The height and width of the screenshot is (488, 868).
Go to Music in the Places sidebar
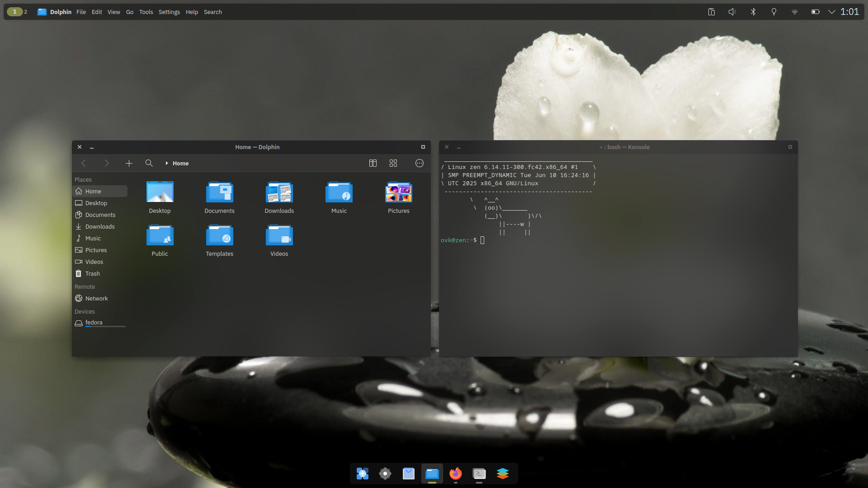(100, 238)
